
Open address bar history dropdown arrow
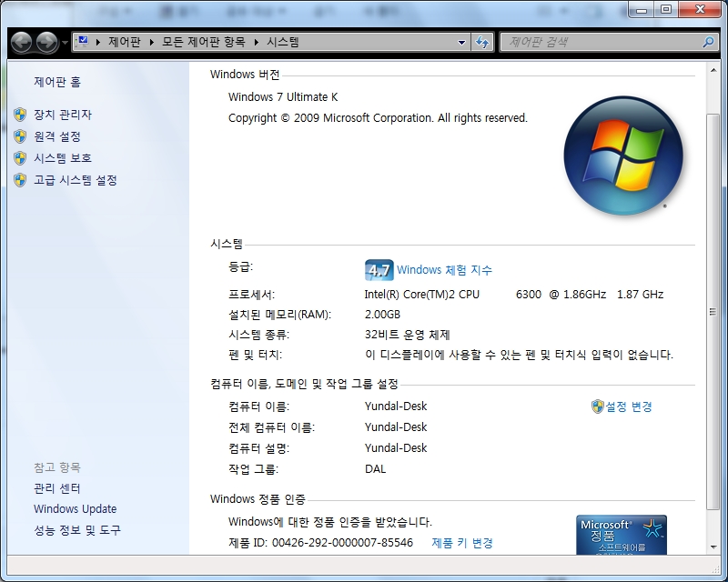[x=461, y=43]
